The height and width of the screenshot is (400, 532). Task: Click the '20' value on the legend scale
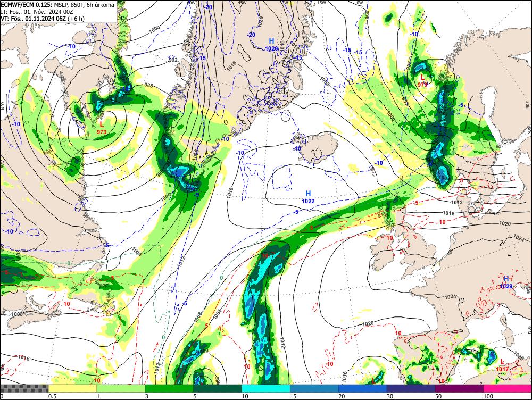point(342,396)
